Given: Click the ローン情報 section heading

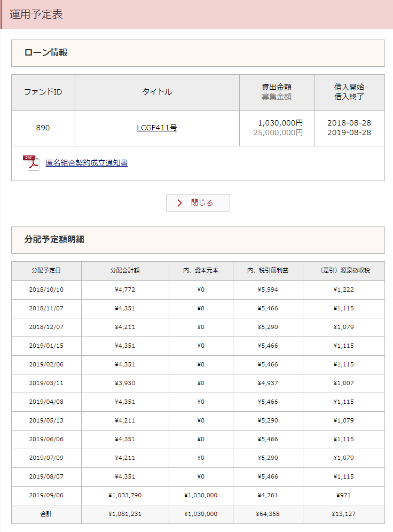Looking at the screenshot, I should pyautogui.click(x=46, y=52).
